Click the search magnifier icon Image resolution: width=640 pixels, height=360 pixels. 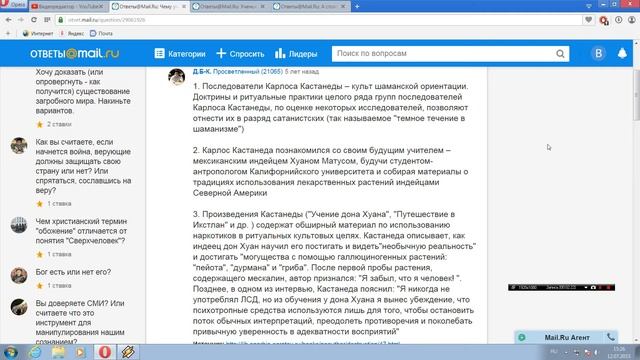coord(560,54)
